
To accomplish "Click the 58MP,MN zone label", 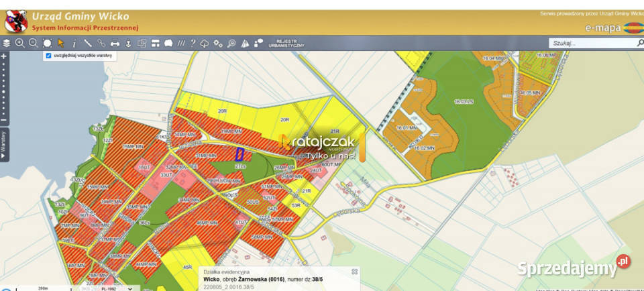I will pyautogui.click(x=261, y=237).
